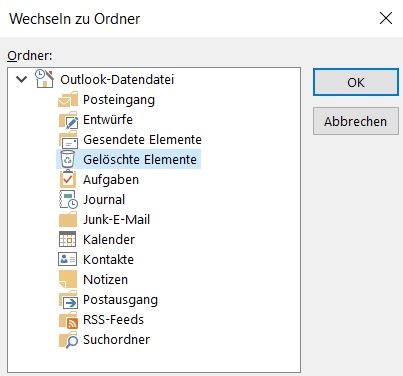This screenshot has height=376, width=403.
Task: Select the Posteingang folder label
Action: (x=119, y=100)
